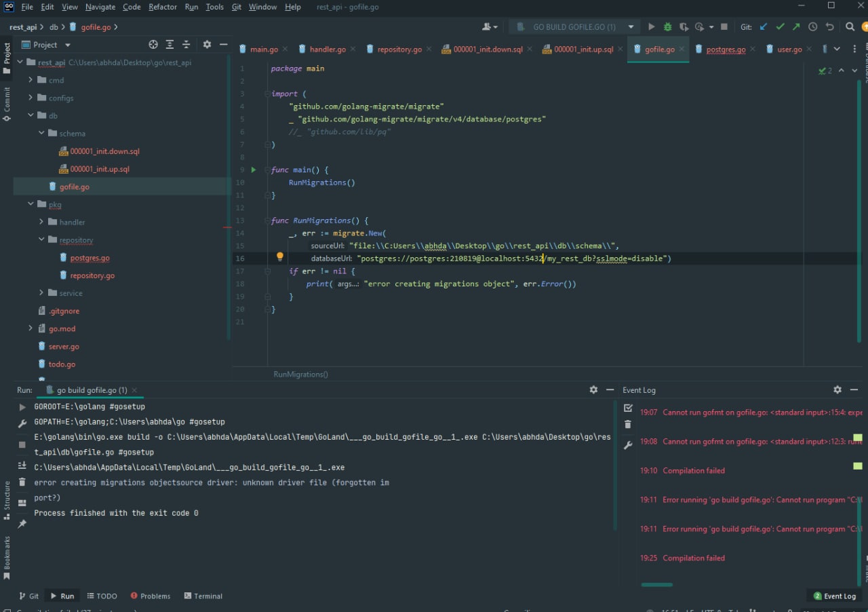Open the Search Everywhere magnifier
Viewport: 868px width, 612px height.
coord(850,27)
